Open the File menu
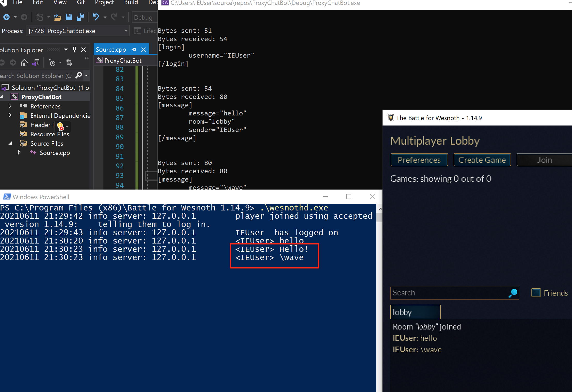This screenshot has height=392, width=572. 18,3
